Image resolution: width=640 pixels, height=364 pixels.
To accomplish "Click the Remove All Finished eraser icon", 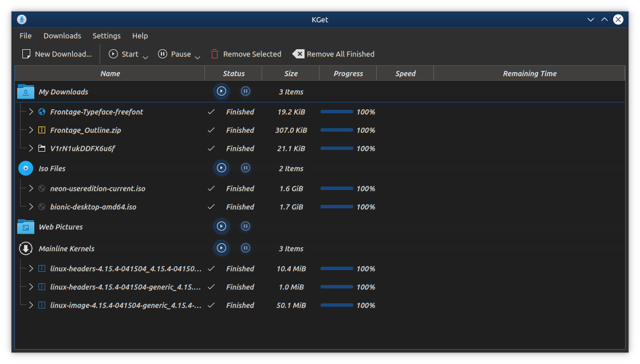I will click(298, 53).
